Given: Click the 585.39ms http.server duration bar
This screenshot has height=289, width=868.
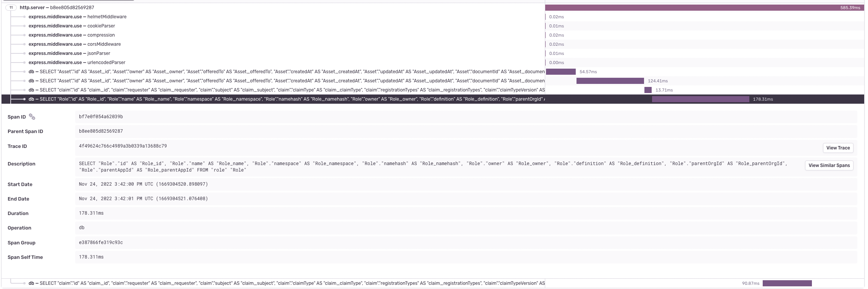Looking at the screenshot, I should pos(705,8).
